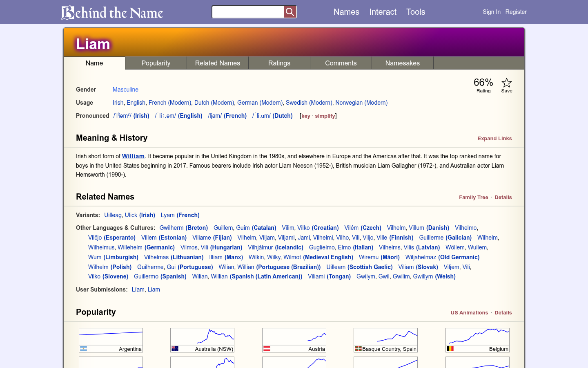Open the Lyam French variant
Viewport: 588px width, 368px height.
pos(167,215)
